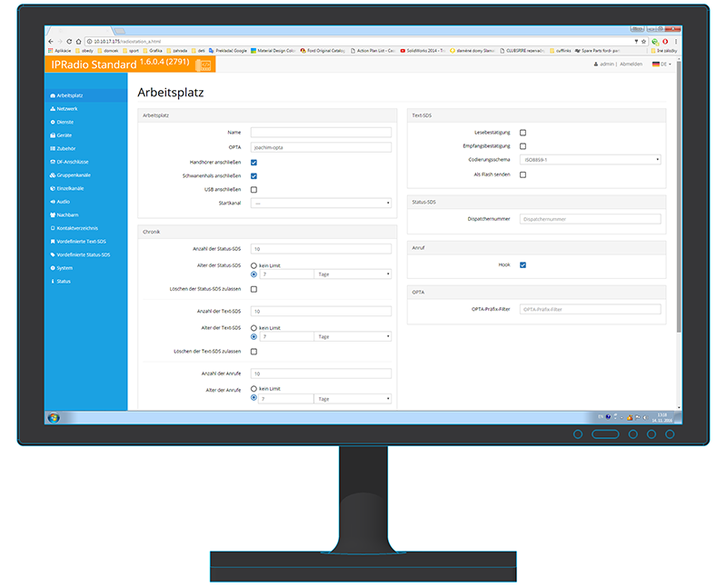Click the admin user link
Image resolution: width=727 pixels, height=588 pixels.
(x=605, y=65)
